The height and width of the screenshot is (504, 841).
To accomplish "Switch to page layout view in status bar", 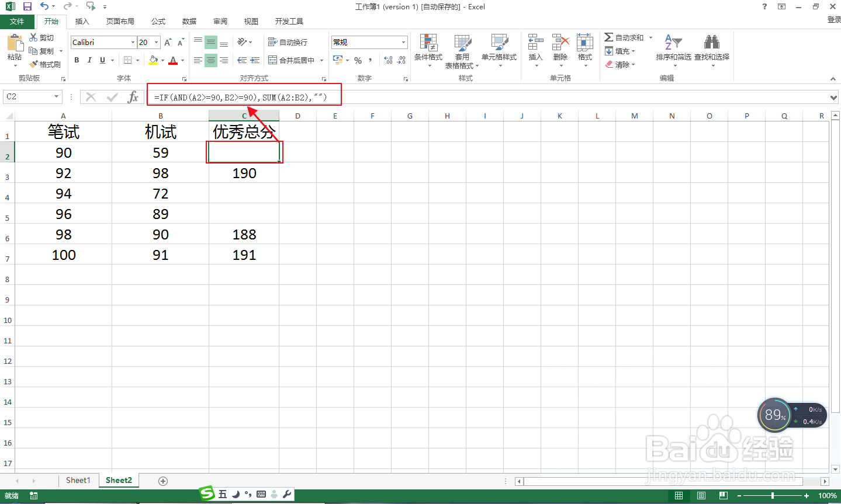I will (701, 496).
